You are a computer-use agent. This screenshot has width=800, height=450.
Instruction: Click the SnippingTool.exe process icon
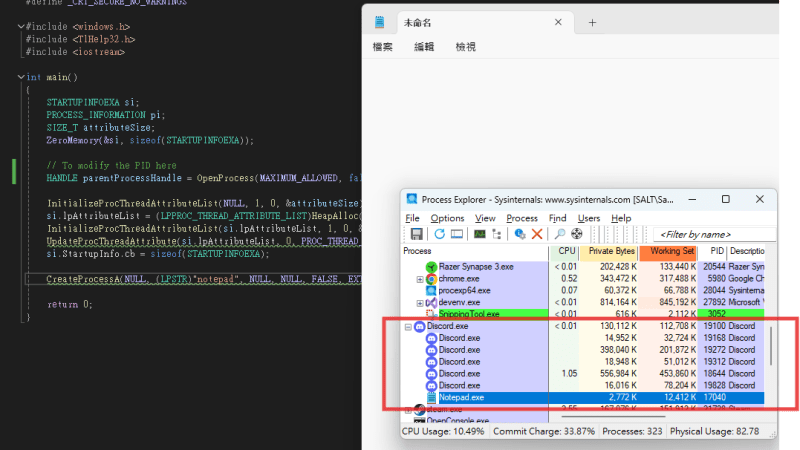[x=431, y=314]
